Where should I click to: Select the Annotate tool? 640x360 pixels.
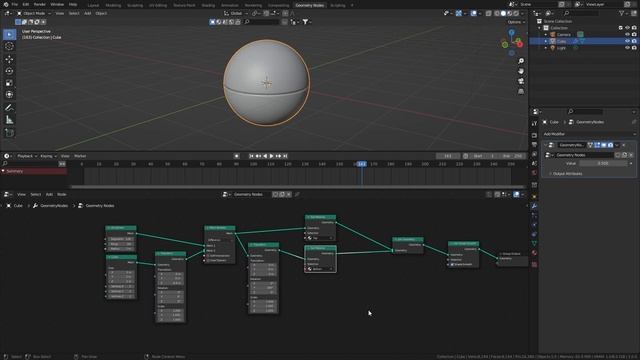pyautogui.click(x=9, y=108)
